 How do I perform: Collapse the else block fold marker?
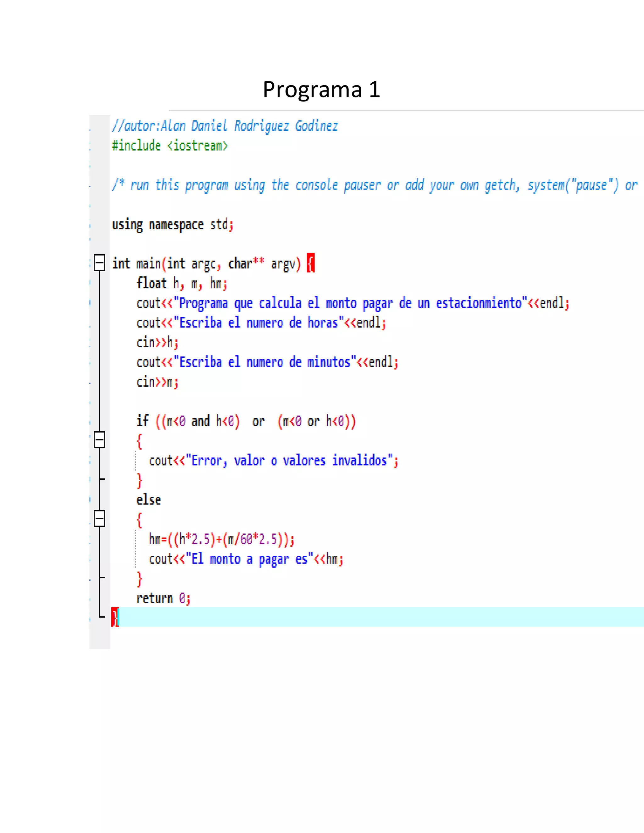(x=99, y=519)
